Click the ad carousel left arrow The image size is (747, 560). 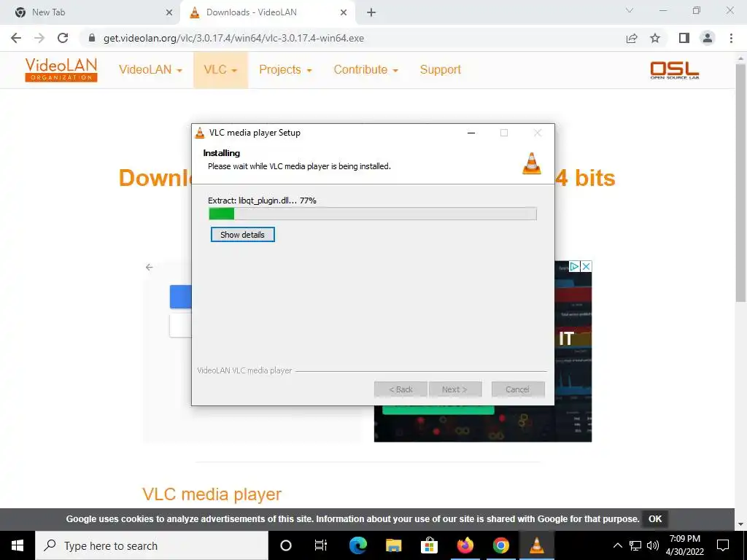[x=150, y=267]
